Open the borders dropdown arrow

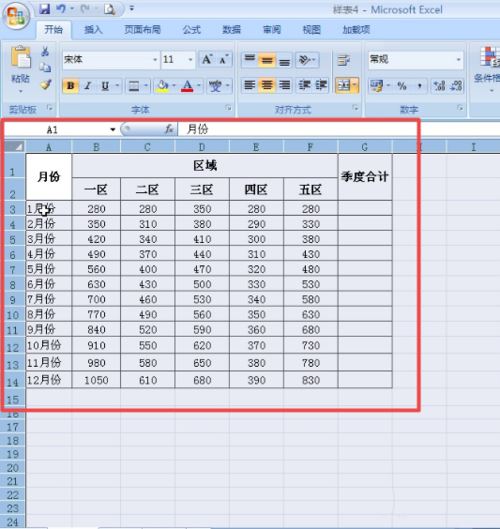[146, 86]
